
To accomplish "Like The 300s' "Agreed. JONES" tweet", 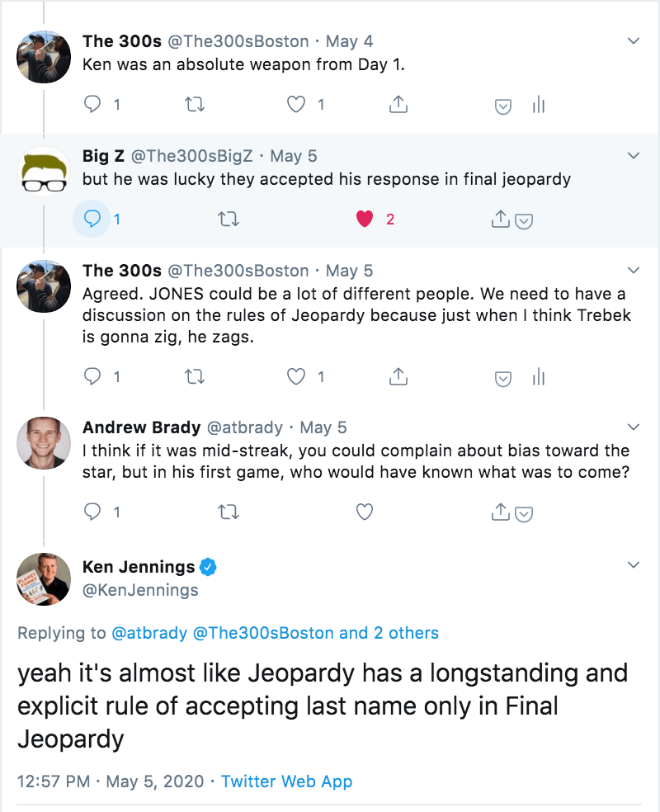I will tap(295, 377).
